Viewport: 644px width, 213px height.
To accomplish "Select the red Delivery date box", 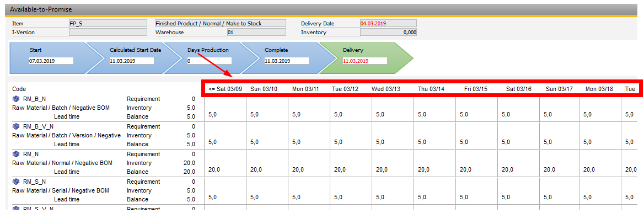I will (x=364, y=61).
